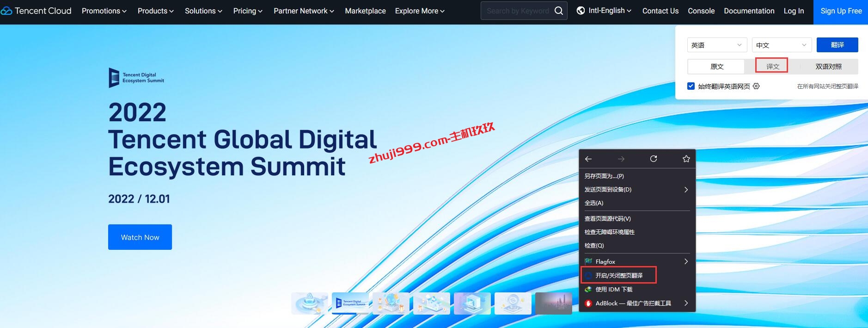Click the 翻译 button
Viewport: 868px width, 328px height.
click(x=837, y=45)
